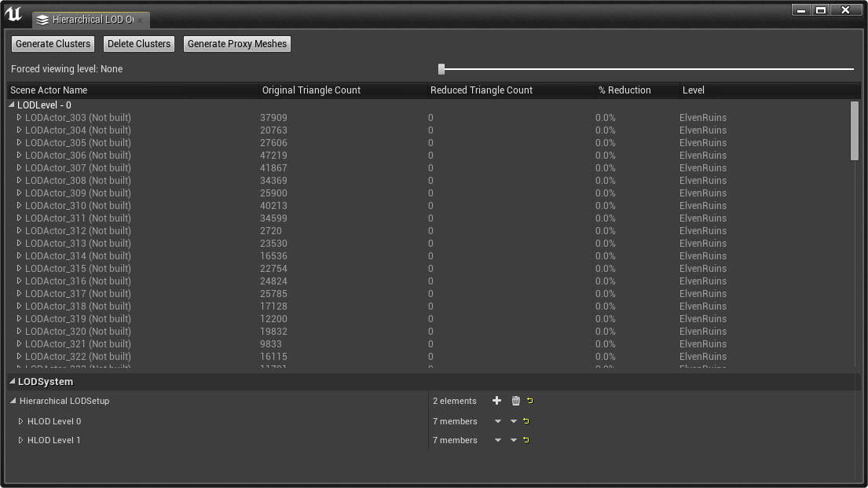
Task: Reset HLOD Level 0 to default value
Action: click(x=526, y=421)
